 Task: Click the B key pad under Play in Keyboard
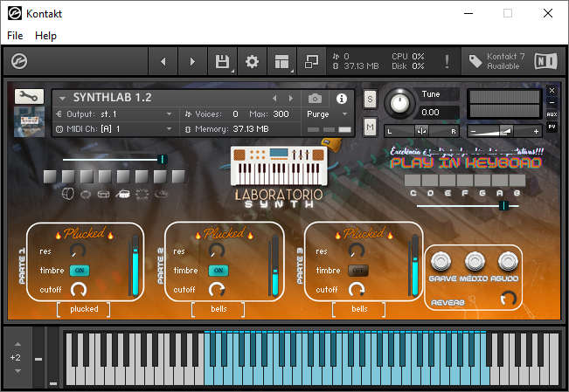pyautogui.click(x=517, y=180)
